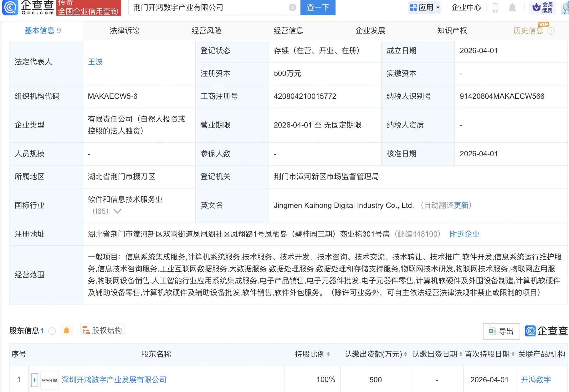This screenshot has width=569, height=392.
Task: Click the 查一下 search button
Action: coord(318,8)
